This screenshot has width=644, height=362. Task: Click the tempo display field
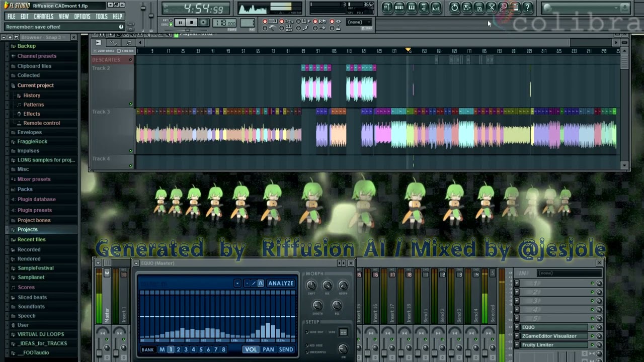[224, 23]
